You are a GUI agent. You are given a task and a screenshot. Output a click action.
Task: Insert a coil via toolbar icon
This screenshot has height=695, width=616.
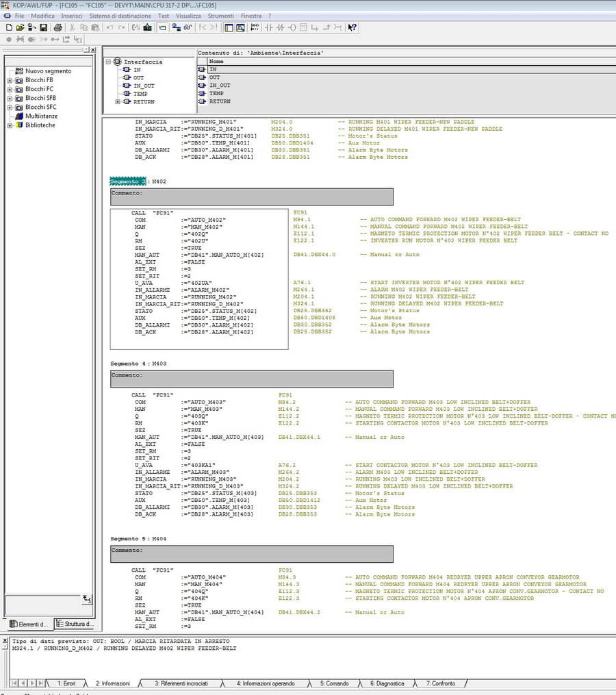point(292,27)
